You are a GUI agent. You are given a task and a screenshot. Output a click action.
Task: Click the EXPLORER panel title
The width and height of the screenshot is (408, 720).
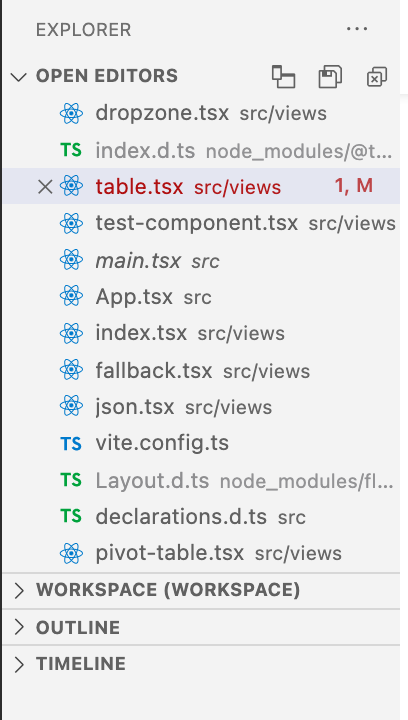(84, 30)
